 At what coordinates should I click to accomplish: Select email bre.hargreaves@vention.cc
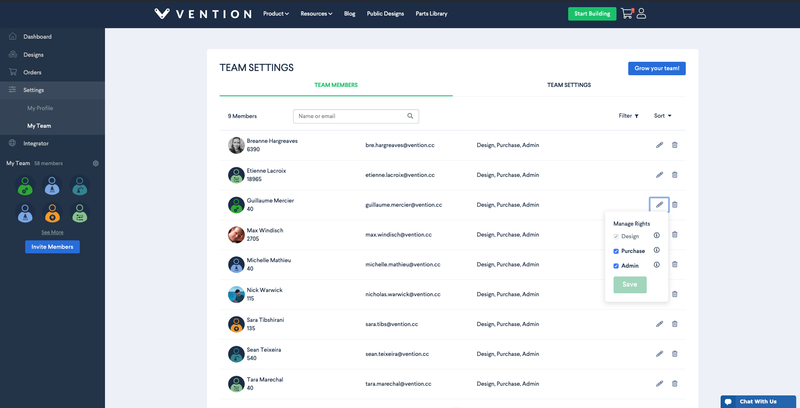pos(400,145)
